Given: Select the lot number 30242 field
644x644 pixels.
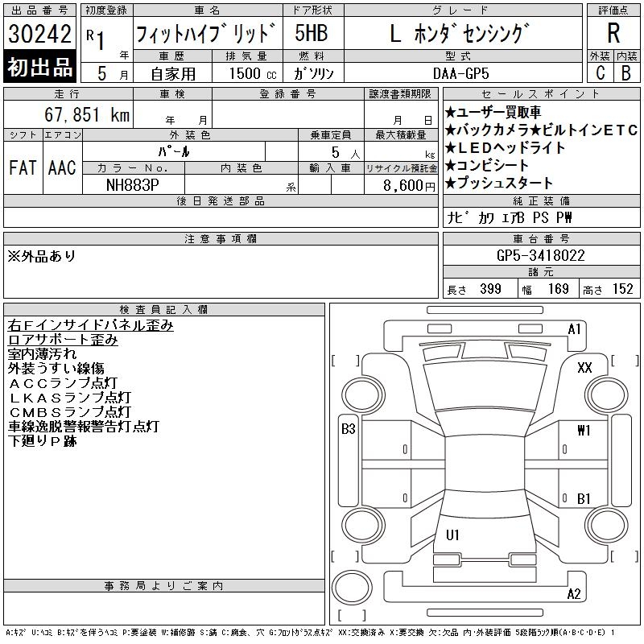Looking at the screenshot, I should pyautogui.click(x=39, y=33).
